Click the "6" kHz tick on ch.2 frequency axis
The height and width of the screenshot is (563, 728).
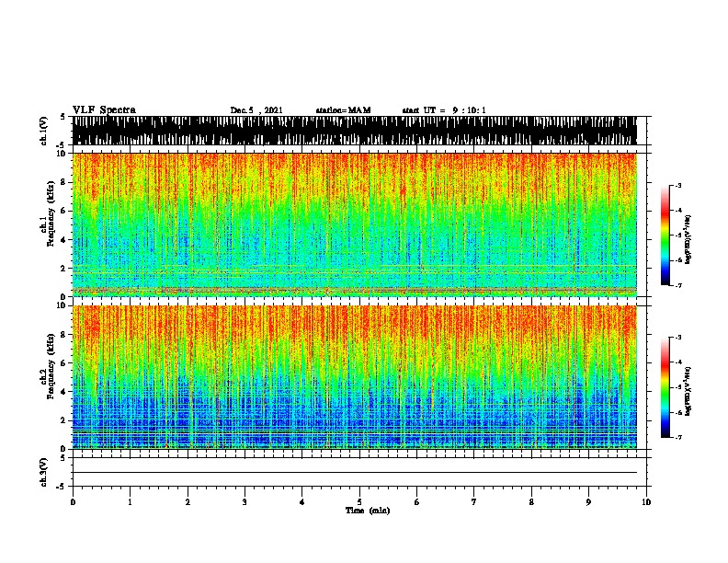tap(63, 362)
